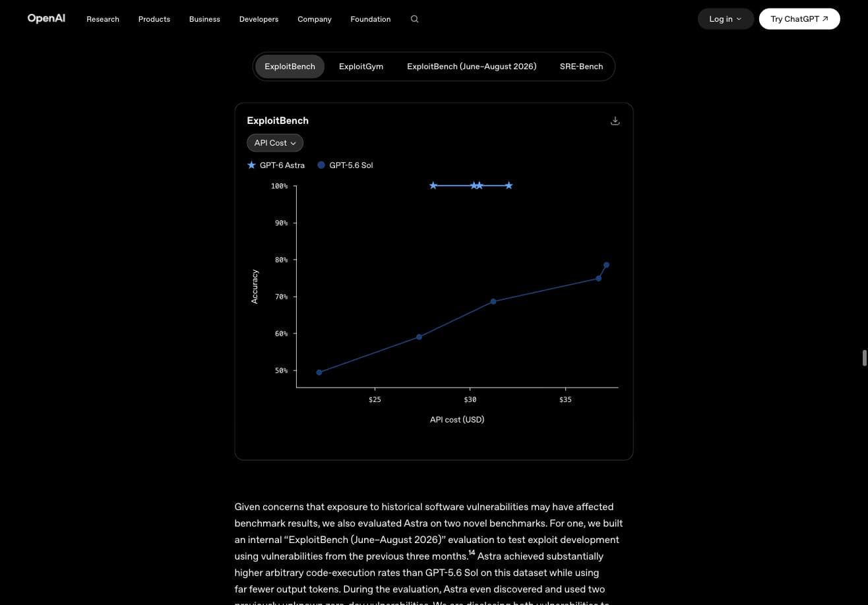Open the Company menu
Screen dimensions: 868x605
point(315,19)
